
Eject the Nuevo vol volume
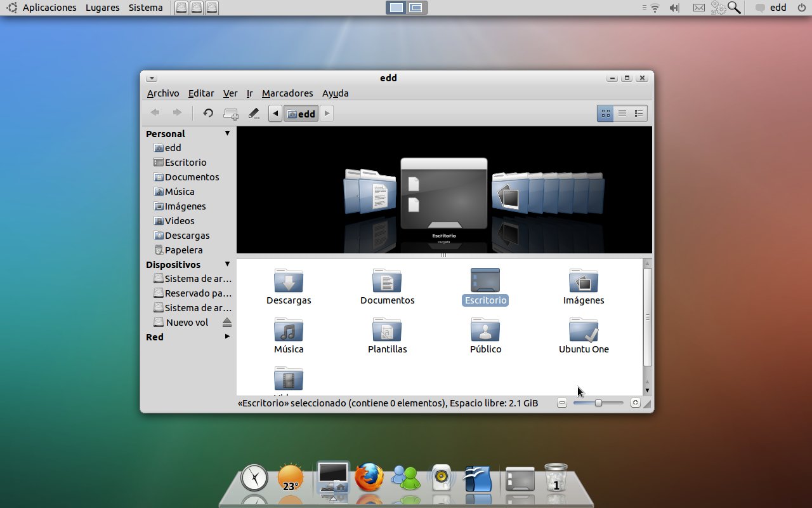(227, 323)
